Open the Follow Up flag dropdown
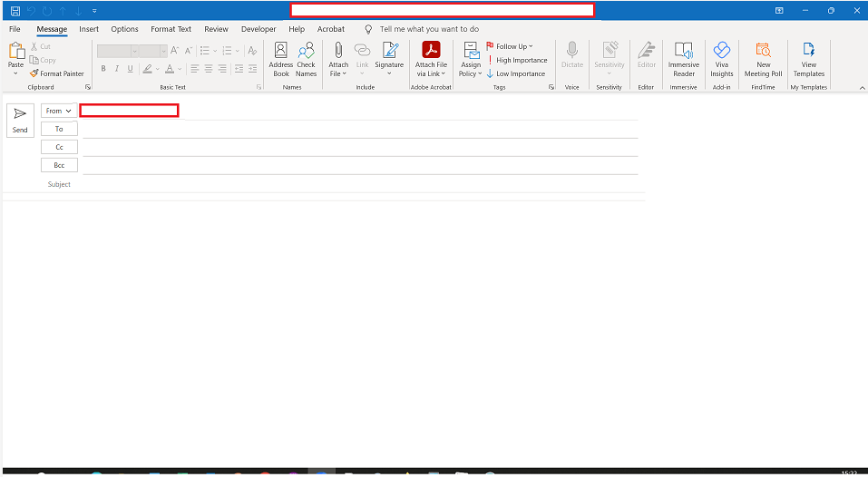The image size is (868, 477). [510, 46]
